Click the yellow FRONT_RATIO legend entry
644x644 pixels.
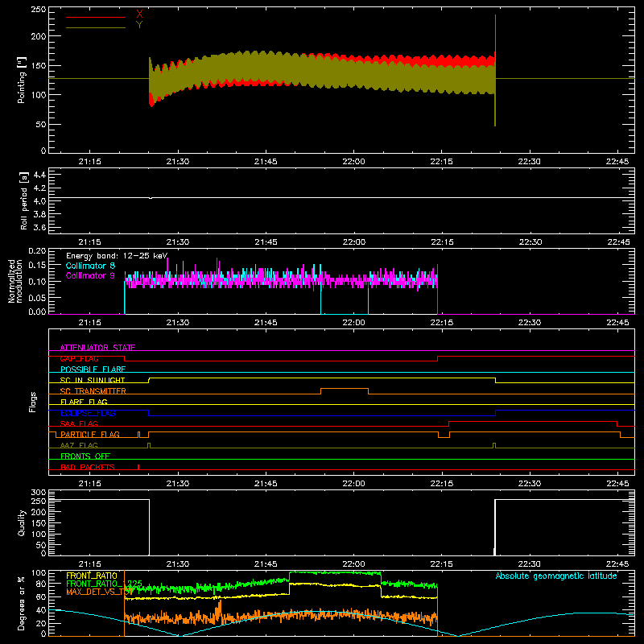pos(92,576)
